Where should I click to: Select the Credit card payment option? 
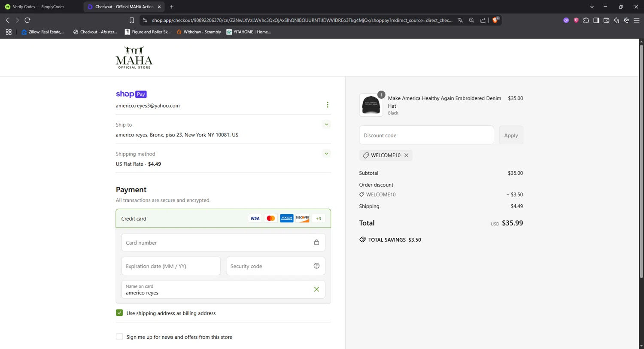[223, 219]
